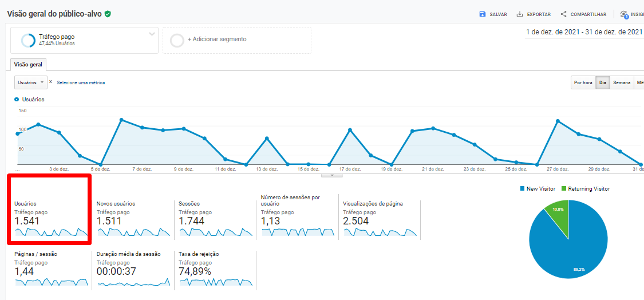Switch chart granularity to Por hora
The image size is (644, 300).
[x=583, y=83]
